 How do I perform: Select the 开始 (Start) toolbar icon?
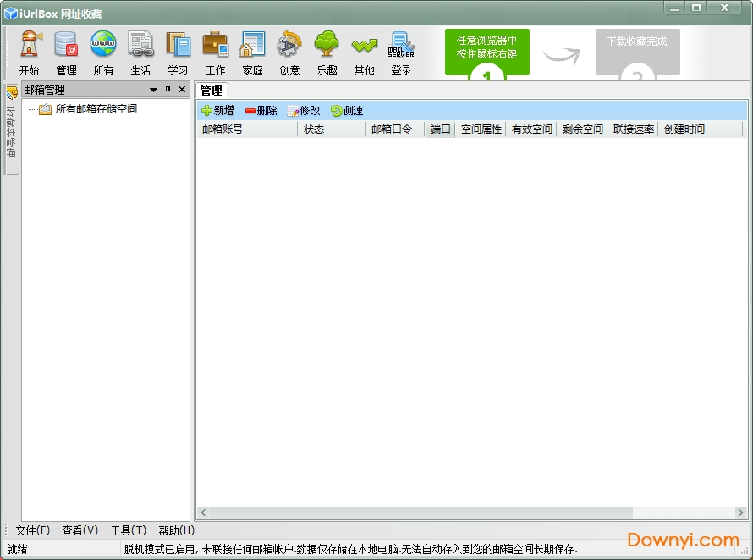click(x=30, y=51)
